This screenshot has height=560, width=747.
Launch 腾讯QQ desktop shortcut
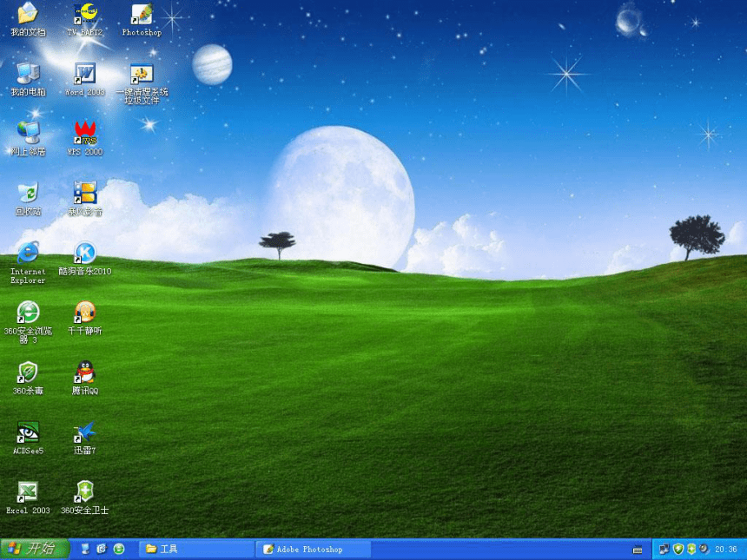pyautogui.click(x=85, y=378)
